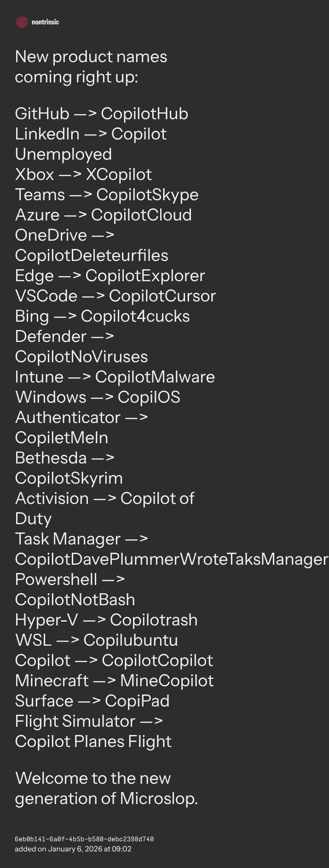
Task: Click the Windows —> CopilOS line
Action: [97, 397]
